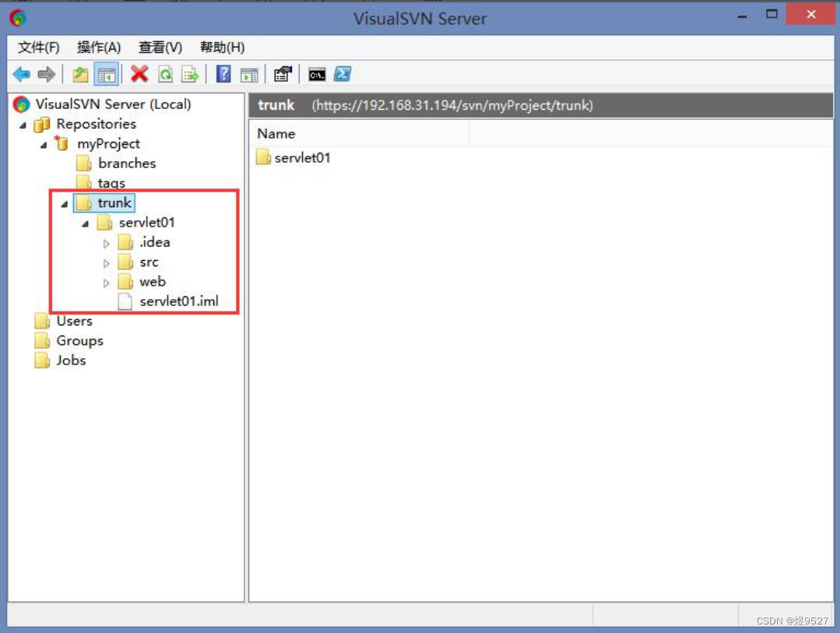Click the servlet01.iml file icon

click(125, 301)
